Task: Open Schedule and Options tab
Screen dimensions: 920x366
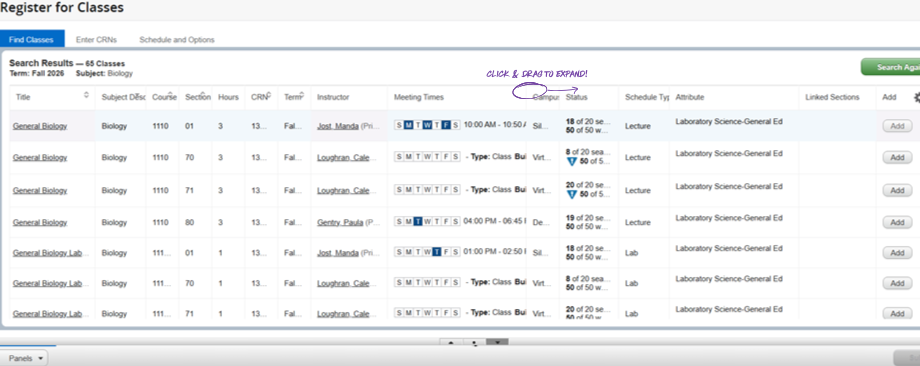Action: click(177, 40)
